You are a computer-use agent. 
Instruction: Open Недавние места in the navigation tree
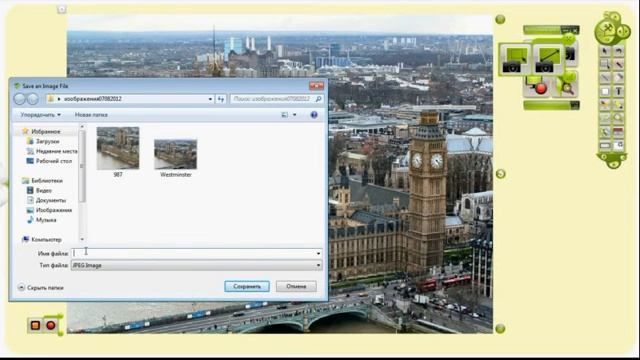click(x=52, y=151)
